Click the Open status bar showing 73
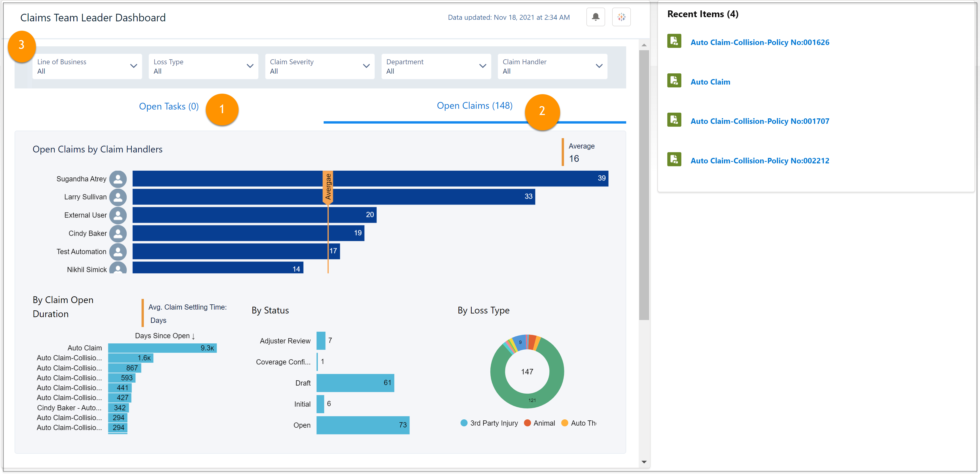980x474 pixels. (363, 425)
